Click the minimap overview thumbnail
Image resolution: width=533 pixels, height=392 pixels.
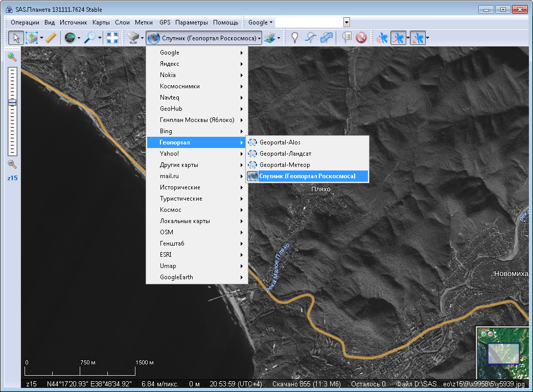click(503, 353)
